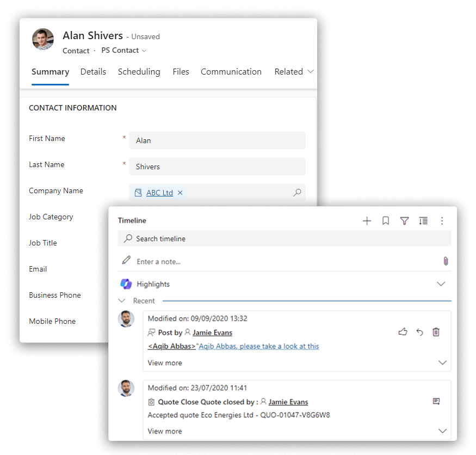Expand the Highlights section chevron

pos(441,284)
